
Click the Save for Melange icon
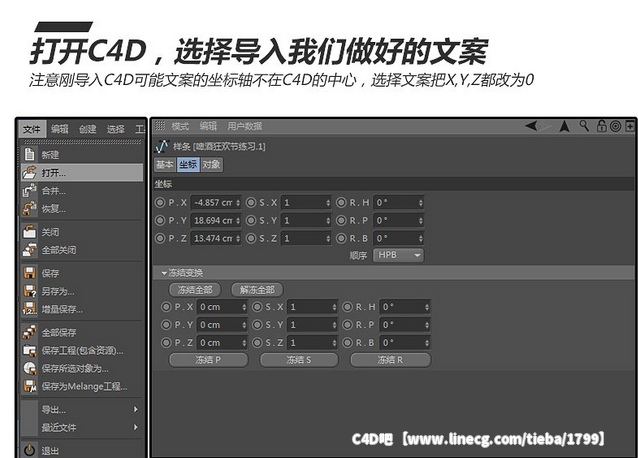[29, 386]
